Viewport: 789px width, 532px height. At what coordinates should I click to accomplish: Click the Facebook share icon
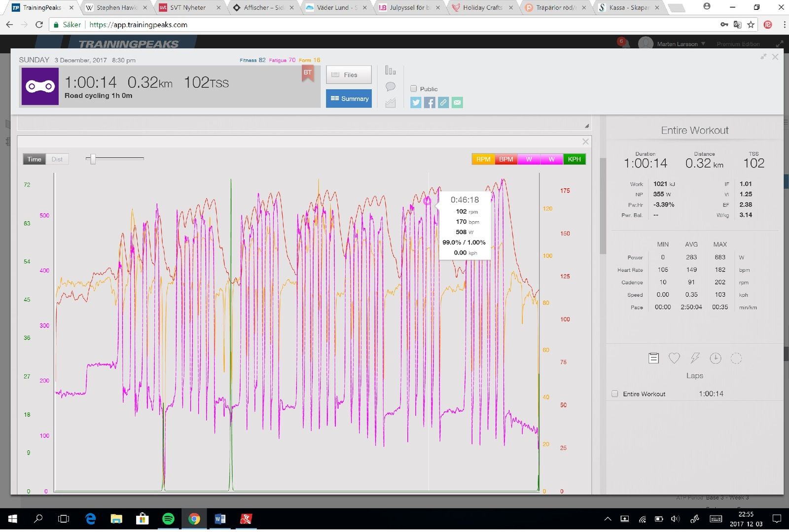tap(430, 103)
